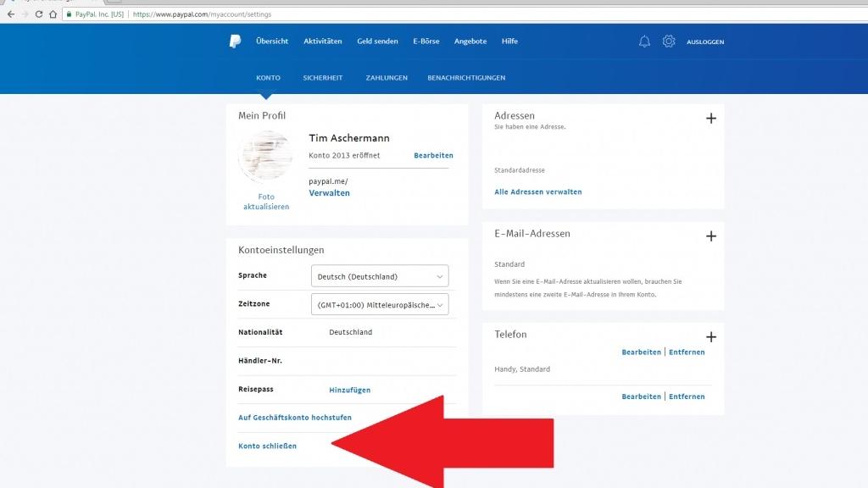Click the lower Bearbeiten link in Telefon

641,396
